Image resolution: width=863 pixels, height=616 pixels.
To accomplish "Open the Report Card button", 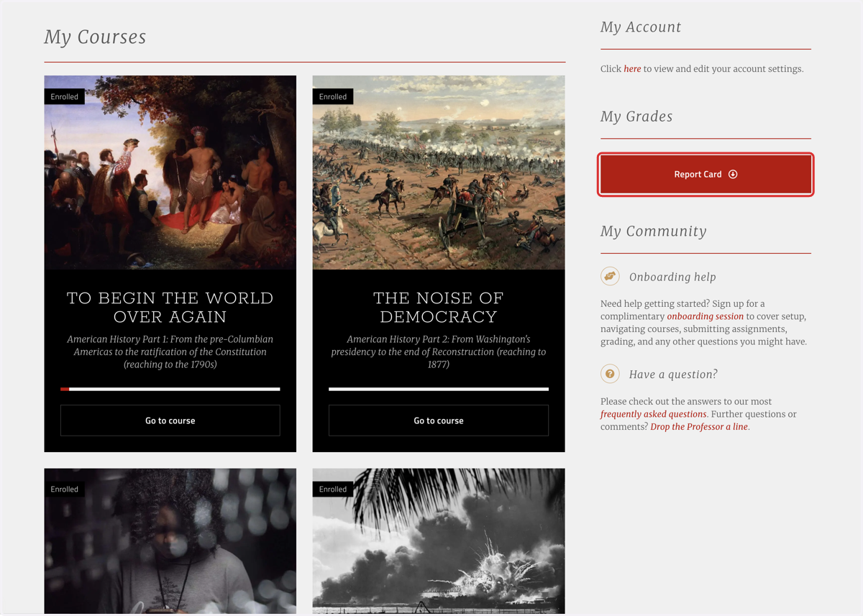I will coord(706,174).
